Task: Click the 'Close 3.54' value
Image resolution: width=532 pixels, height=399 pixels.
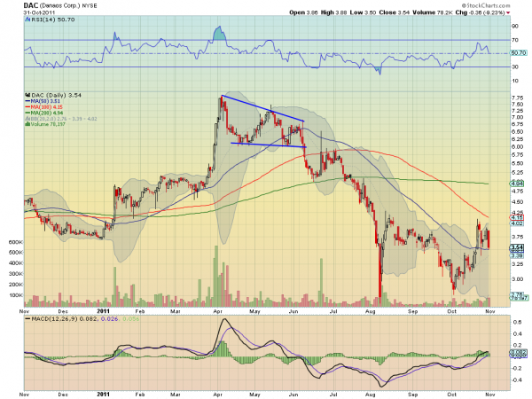Action: pos(395,12)
